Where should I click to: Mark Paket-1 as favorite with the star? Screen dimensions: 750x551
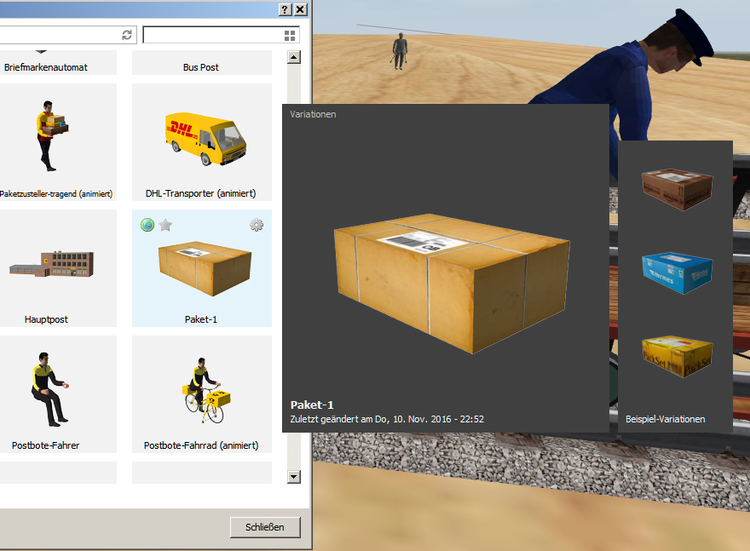(165, 225)
